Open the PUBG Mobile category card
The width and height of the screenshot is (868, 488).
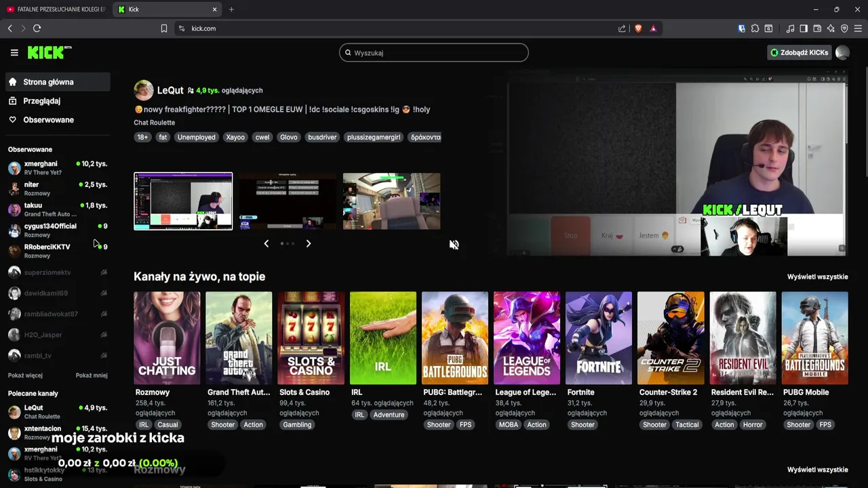(814, 338)
